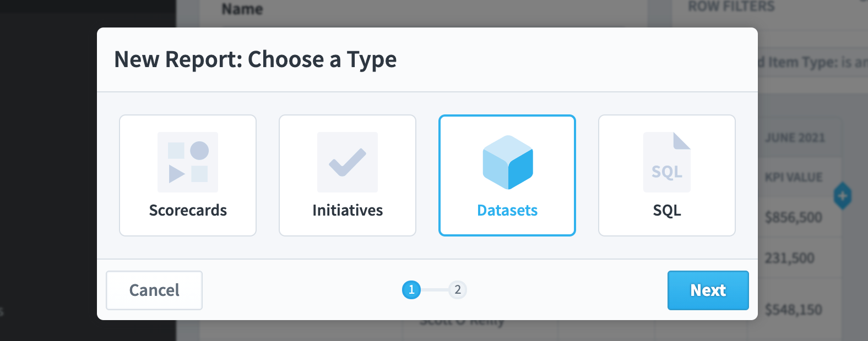Viewport: 868px width, 341px height.
Task: Click the Next button
Action: tap(708, 290)
